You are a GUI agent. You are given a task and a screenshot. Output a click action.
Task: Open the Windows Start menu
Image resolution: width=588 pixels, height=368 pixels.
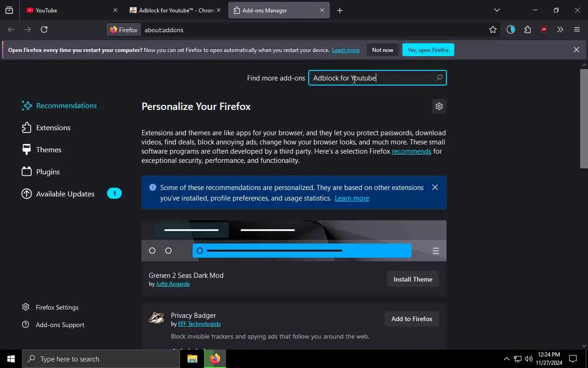pos(11,359)
